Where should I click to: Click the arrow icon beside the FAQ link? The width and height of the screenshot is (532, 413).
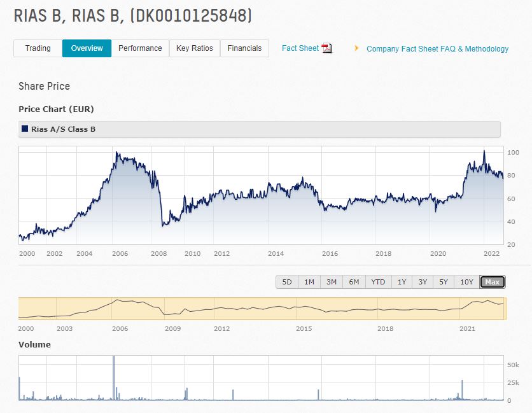tap(356, 48)
